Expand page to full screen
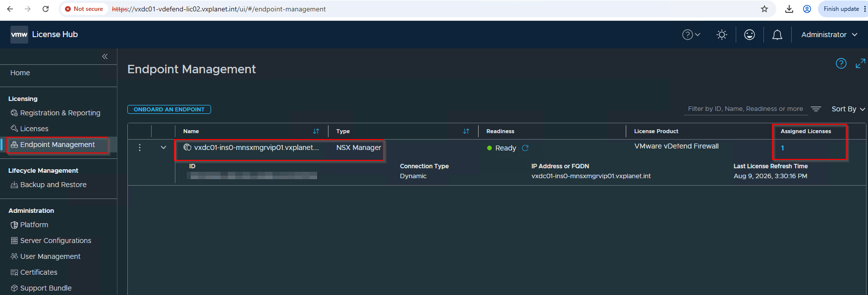Image resolution: width=868 pixels, height=295 pixels. tap(861, 63)
